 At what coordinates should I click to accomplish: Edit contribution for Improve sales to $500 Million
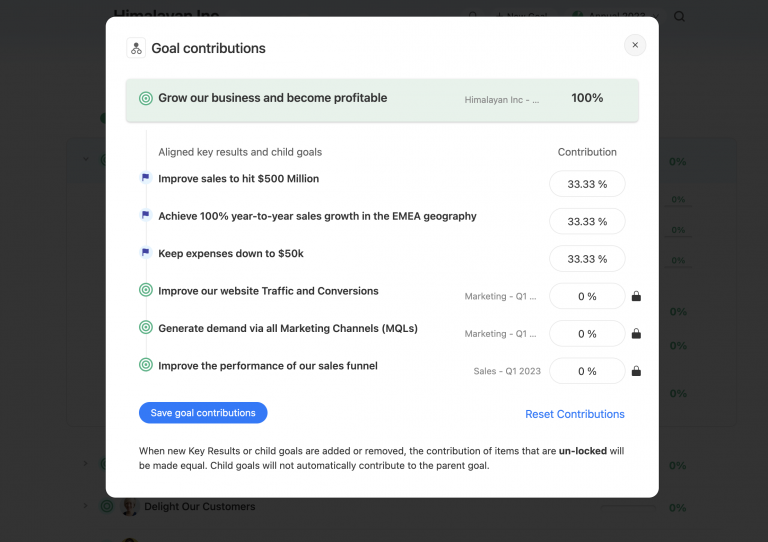click(587, 184)
